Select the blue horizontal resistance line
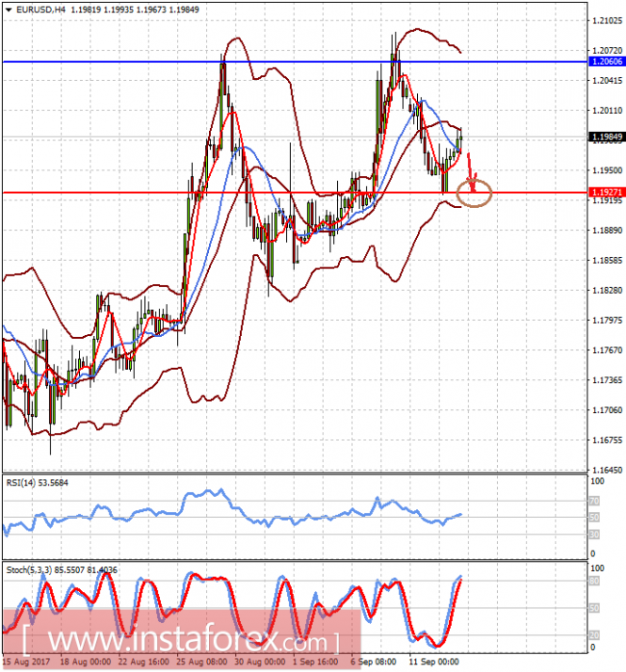This screenshot has width=626, height=672. coord(296,62)
